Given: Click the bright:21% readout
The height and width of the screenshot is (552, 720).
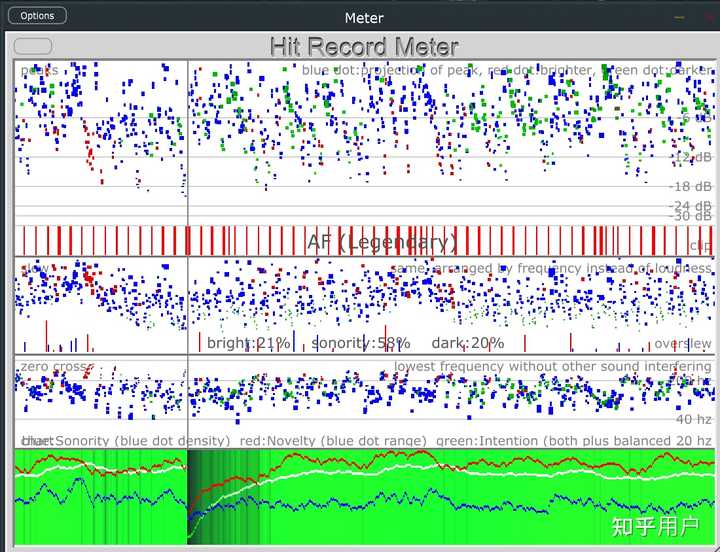Looking at the screenshot, I should pyautogui.click(x=248, y=343).
